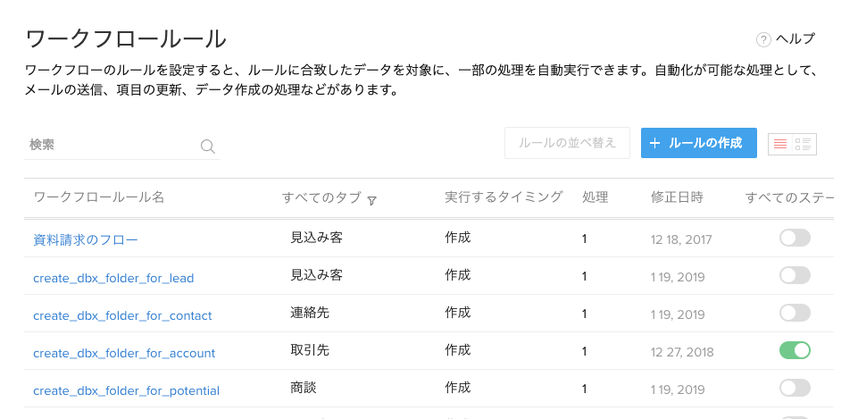The width and height of the screenshot is (858, 419).
Task: Toggle create_dbx_folder_for_potential rule status
Action: (x=795, y=389)
